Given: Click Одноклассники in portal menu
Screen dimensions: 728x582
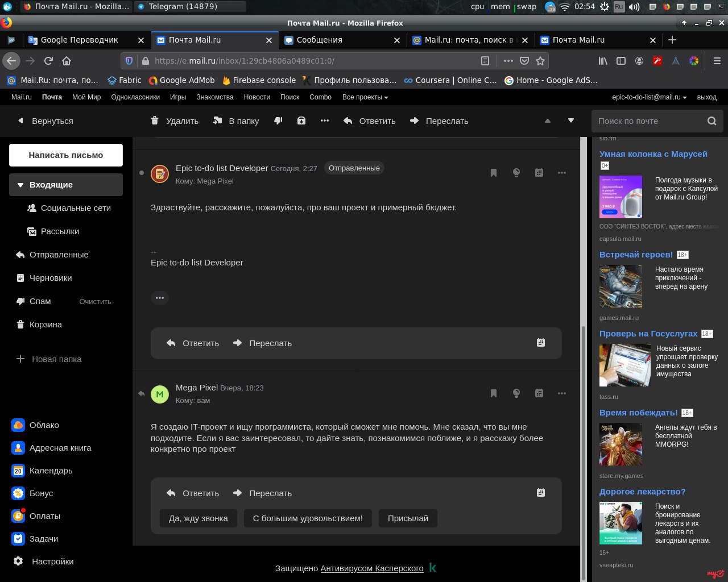Looking at the screenshot, I should pyautogui.click(x=135, y=97).
